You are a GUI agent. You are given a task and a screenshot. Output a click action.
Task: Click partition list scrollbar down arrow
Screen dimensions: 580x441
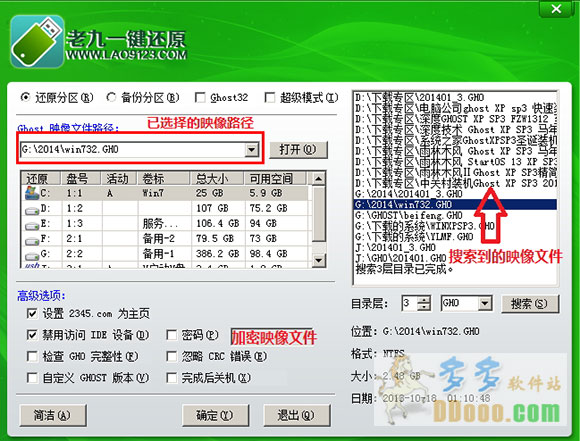tap(318, 260)
